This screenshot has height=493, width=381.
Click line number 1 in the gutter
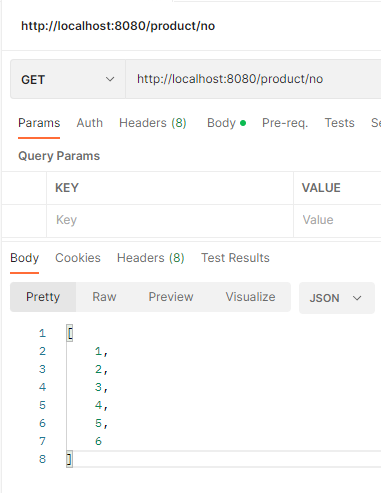point(42,333)
